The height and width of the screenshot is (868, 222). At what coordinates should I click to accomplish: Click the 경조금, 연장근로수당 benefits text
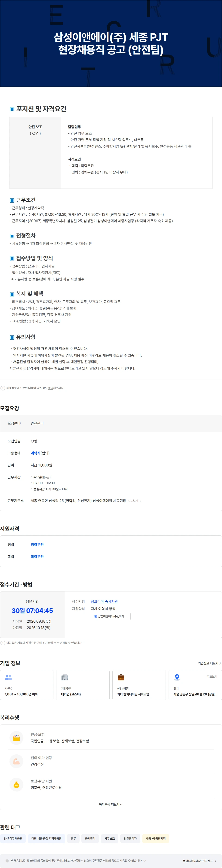point(46,787)
